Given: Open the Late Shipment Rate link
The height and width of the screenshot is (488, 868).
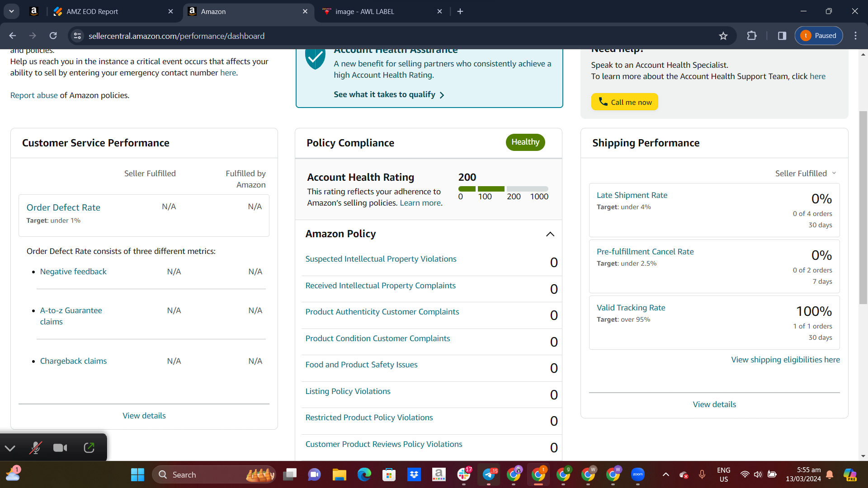Looking at the screenshot, I should click(632, 195).
